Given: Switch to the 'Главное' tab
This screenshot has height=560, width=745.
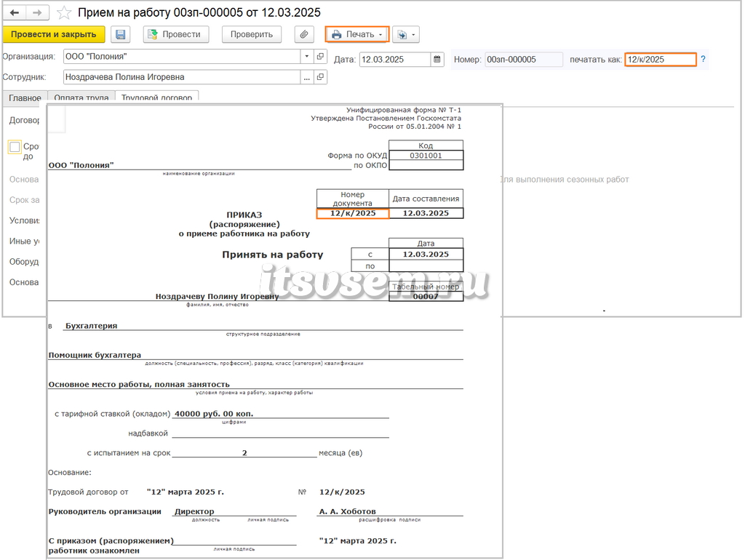Looking at the screenshot, I should coord(25,97).
